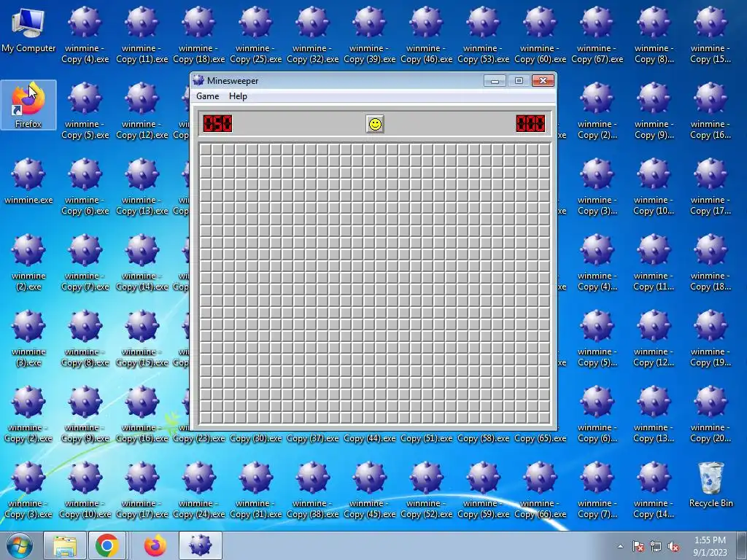Open the Action Center flag icon
Viewport: 747px width, 560px height.
click(x=638, y=547)
